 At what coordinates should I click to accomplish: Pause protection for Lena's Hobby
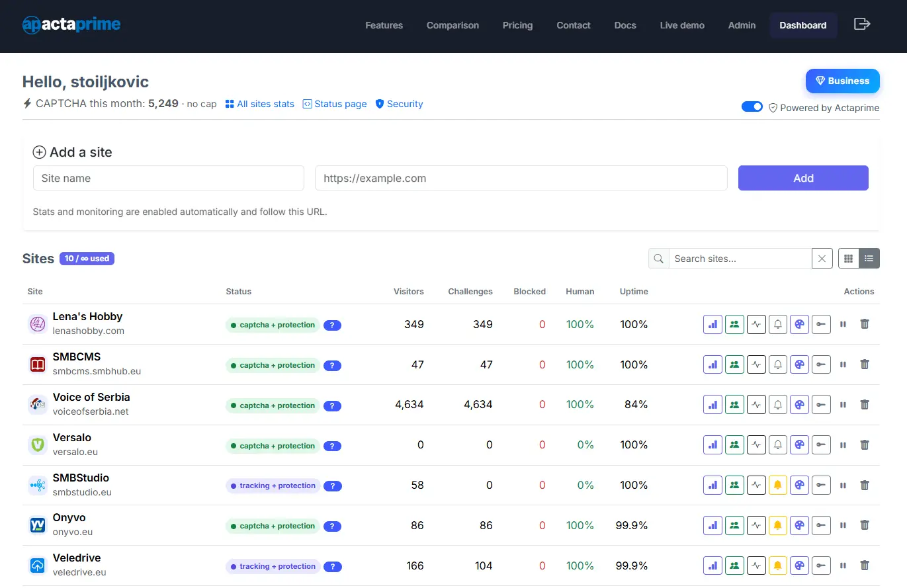pos(843,325)
